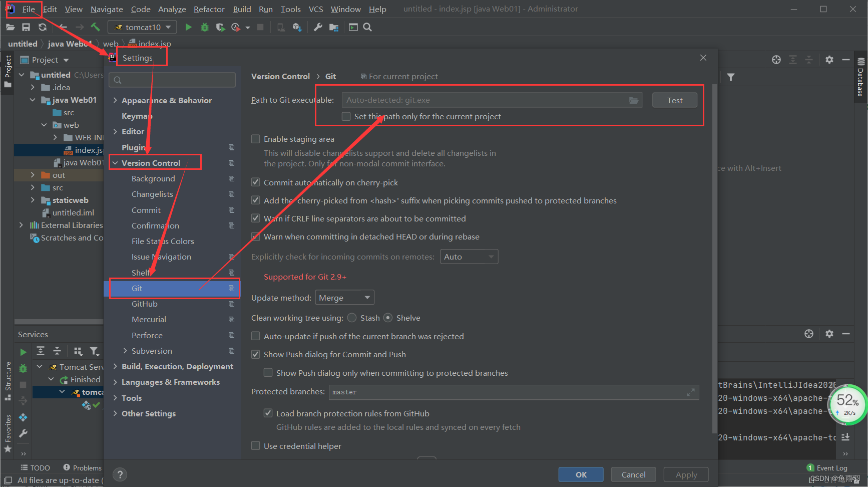
Task: Collapse the Version Control section
Action: (115, 163)
